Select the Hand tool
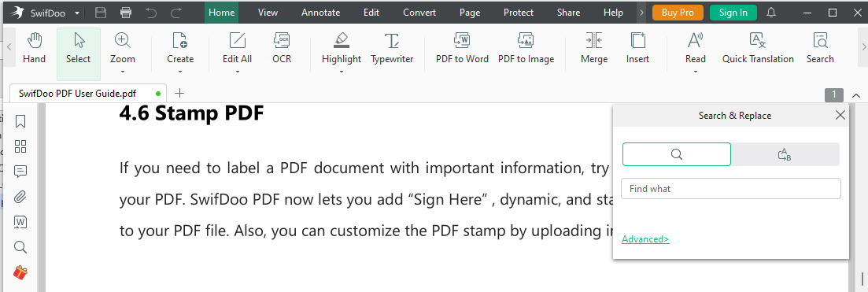Screen dimensions: 868x292 [35, 48]
